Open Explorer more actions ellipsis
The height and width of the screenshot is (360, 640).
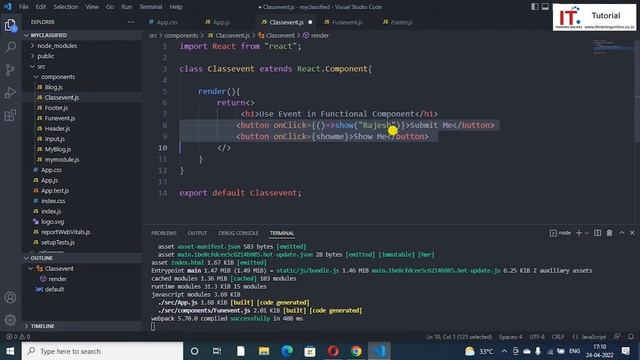(x=131, y=22)
